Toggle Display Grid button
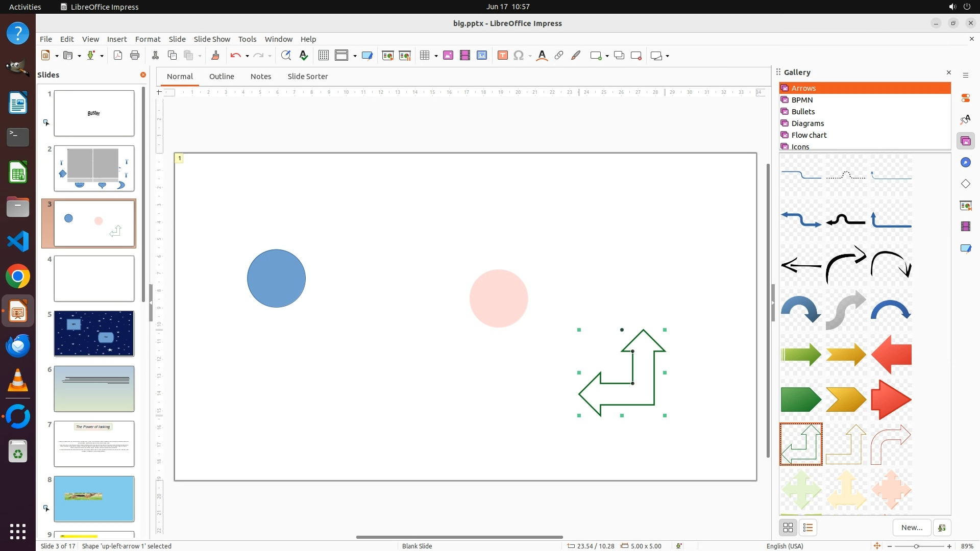Screen dimensions: 980x551 point(324,56)
